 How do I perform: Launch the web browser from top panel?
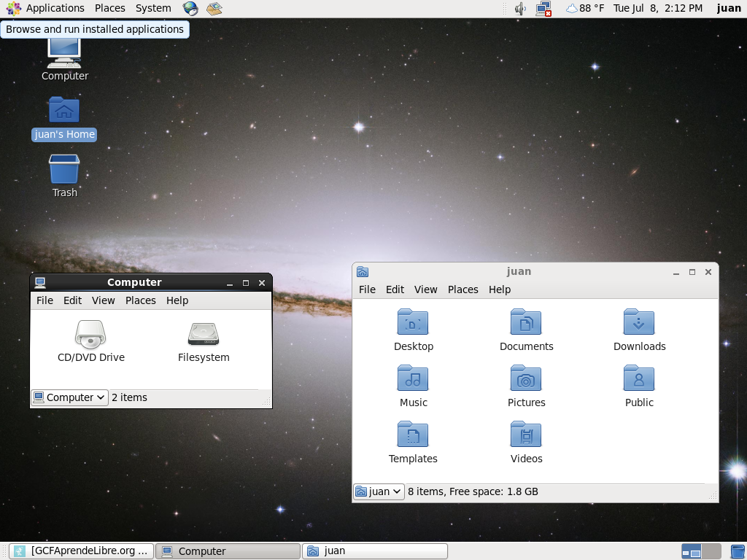(x=190, y=9)
